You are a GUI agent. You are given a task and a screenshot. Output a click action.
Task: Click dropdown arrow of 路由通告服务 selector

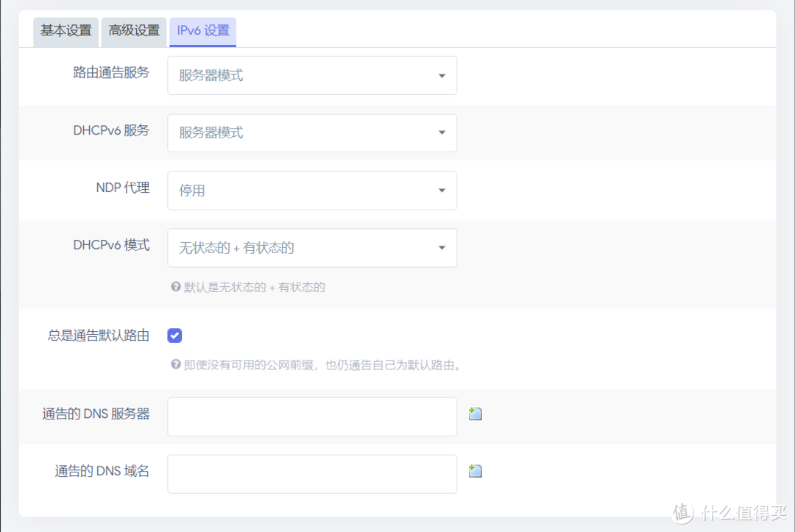(x=442, y=75)
